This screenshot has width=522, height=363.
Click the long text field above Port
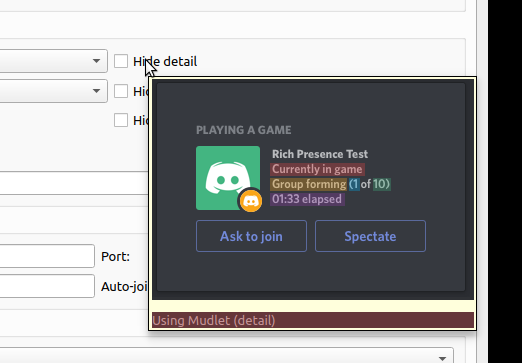coord(74,183)
